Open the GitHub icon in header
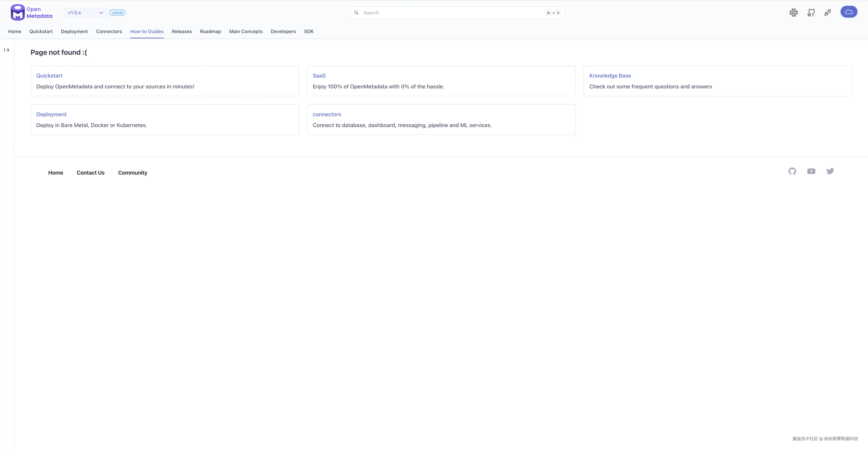The image size is (868, 451). tap(811, 13)
